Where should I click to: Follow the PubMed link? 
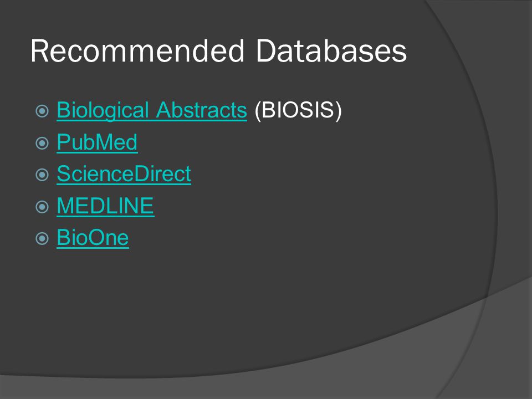(97, 142)
